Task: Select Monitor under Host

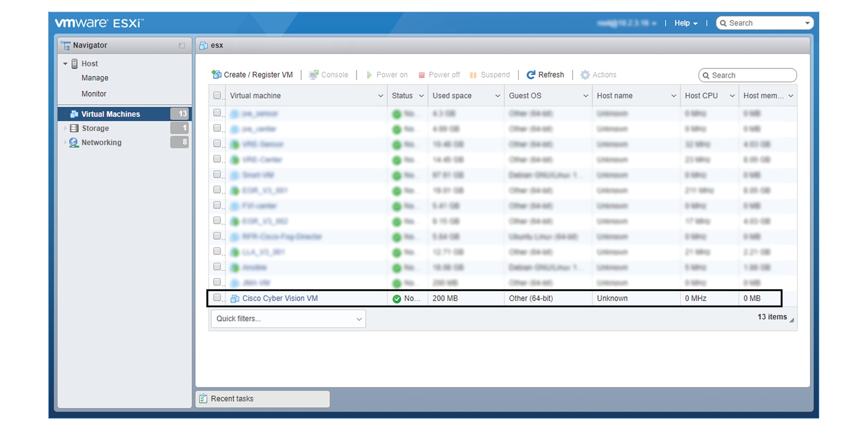Action: pos(93,93)
